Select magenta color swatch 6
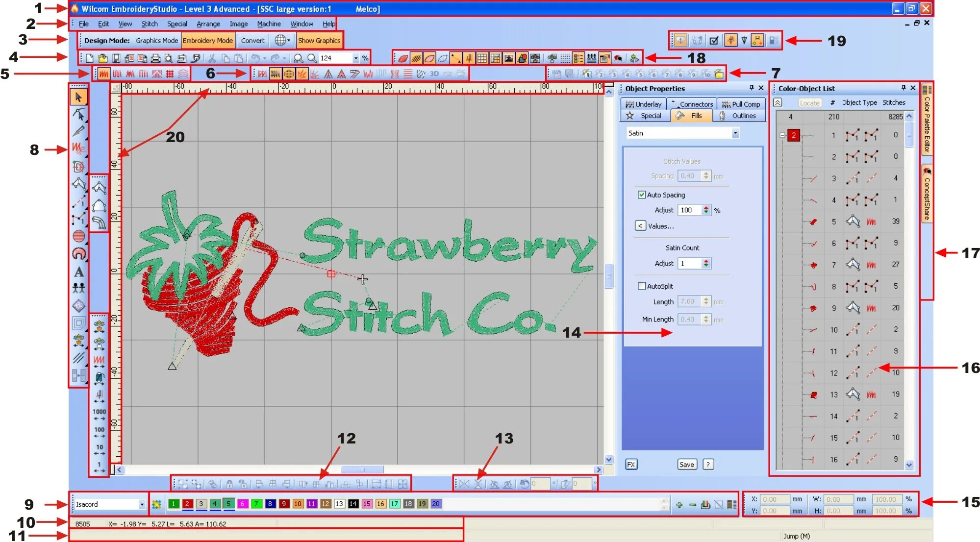The image size is (980, 542). [242, 504]
